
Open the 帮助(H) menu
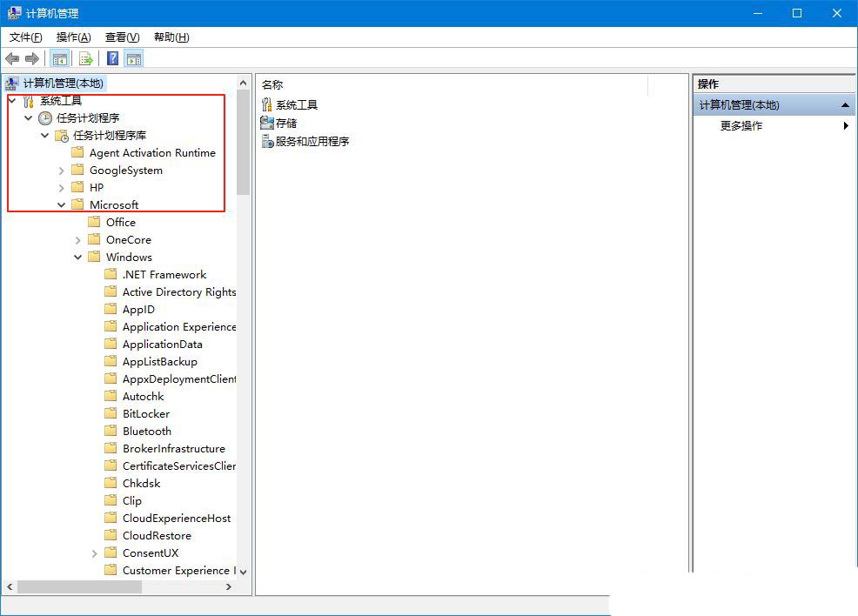(171, 37)
